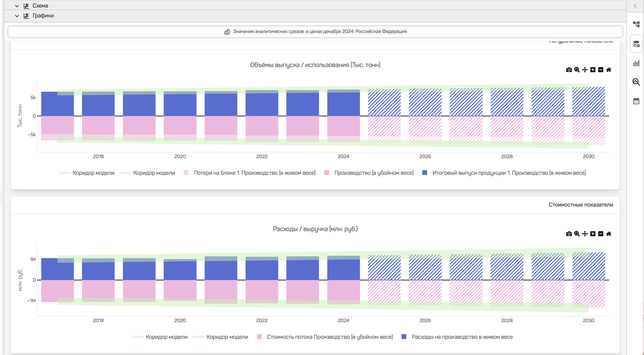The width and height of the screenshot is (644, 355).
Task: Toggle 'Расходы на производство в живом весе' legend
Action: click(462, 337)
